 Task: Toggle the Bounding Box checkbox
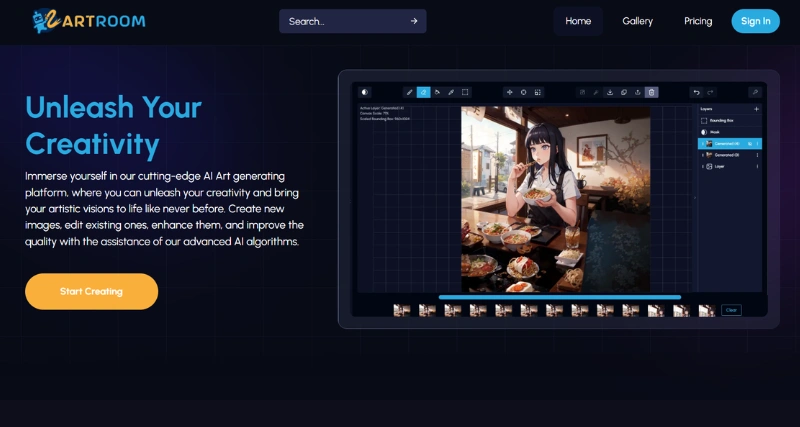(704, 120)
